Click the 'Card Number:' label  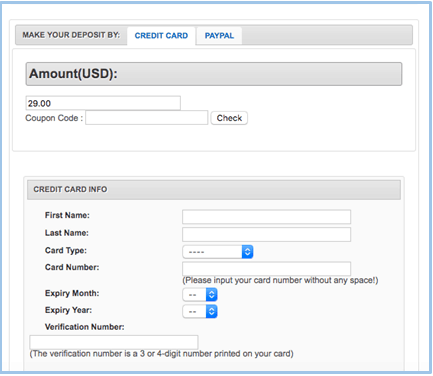pyautogui.click(x=72, y=267)
